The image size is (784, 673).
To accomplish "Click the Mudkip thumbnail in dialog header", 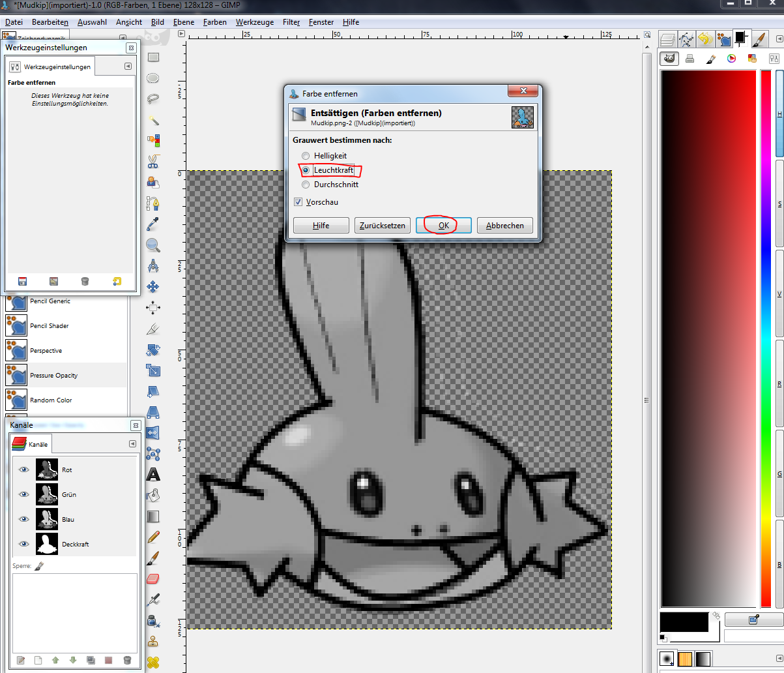I will [522, 117].
